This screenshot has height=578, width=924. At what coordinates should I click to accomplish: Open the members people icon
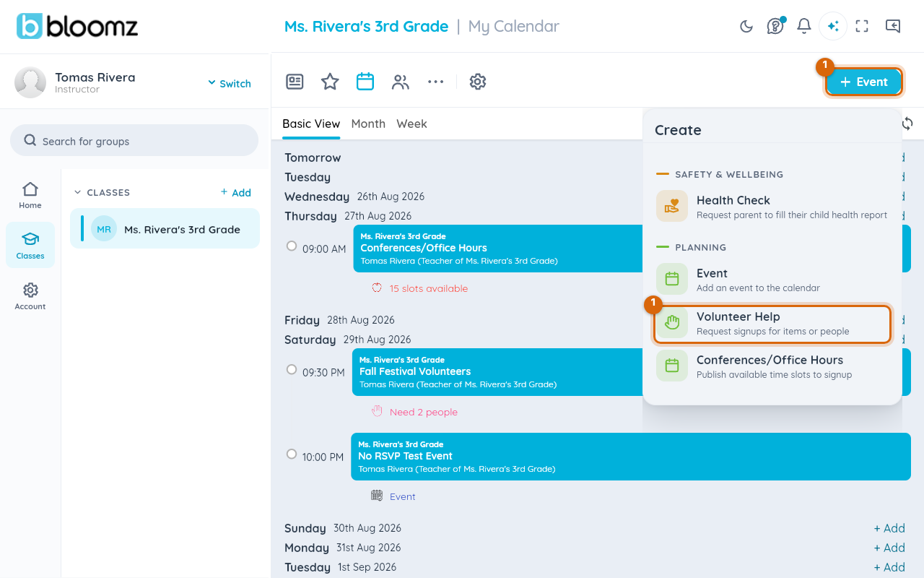pyautogui.click(x=401, y=82)
